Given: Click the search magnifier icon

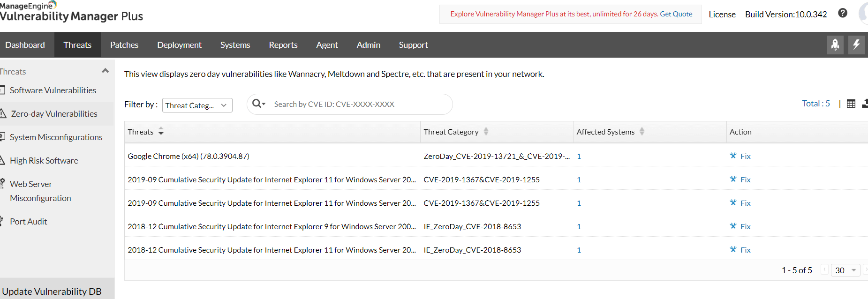Looking at the screenshot, I should click(257, 104).
